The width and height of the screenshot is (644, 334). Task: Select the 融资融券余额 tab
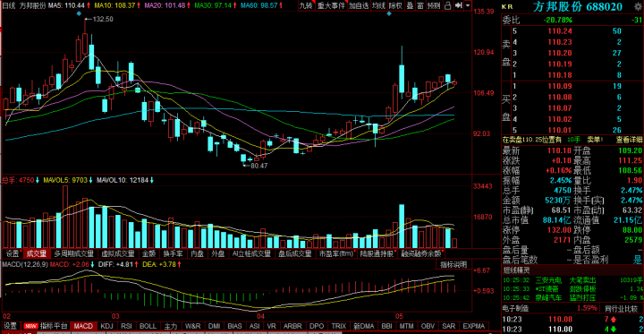pos(422,253)
